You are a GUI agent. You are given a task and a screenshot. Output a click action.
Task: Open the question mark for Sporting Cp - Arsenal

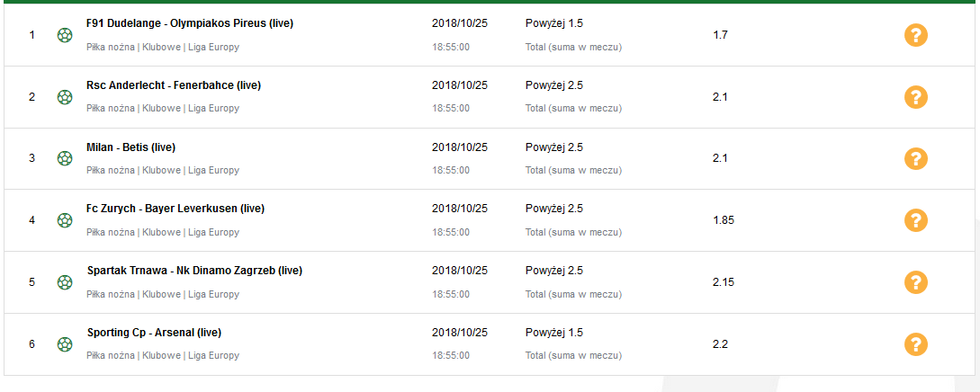click(915, 344)
